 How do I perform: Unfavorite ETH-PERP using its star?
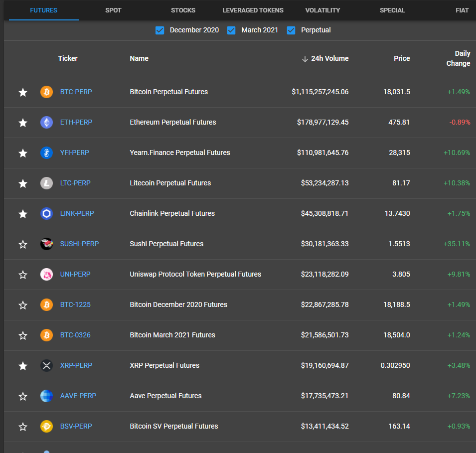23,123
